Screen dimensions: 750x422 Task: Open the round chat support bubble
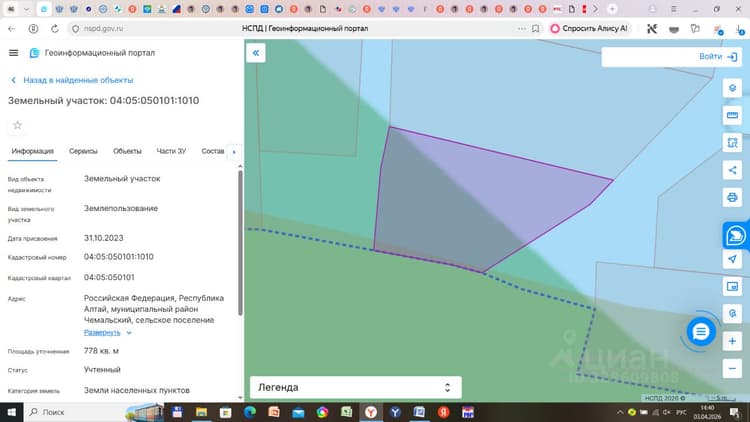pyautogui.click(x=701, y=332)
